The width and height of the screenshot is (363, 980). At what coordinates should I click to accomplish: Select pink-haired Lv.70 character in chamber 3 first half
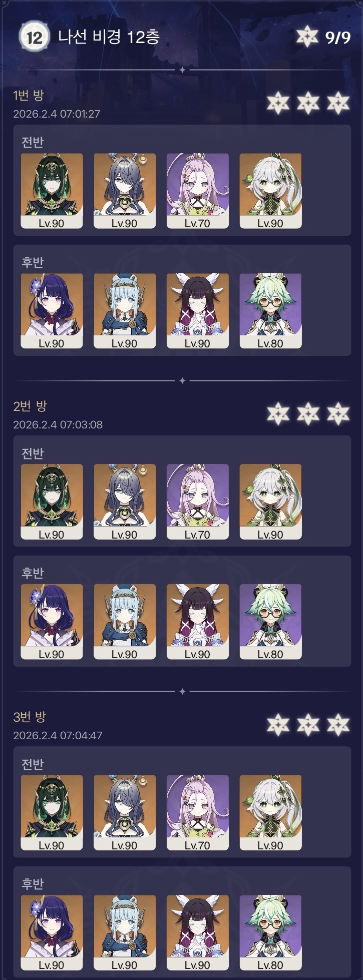197,812
